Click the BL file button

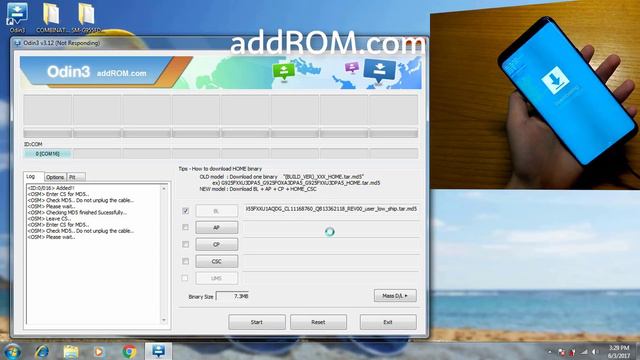[216, 211]
